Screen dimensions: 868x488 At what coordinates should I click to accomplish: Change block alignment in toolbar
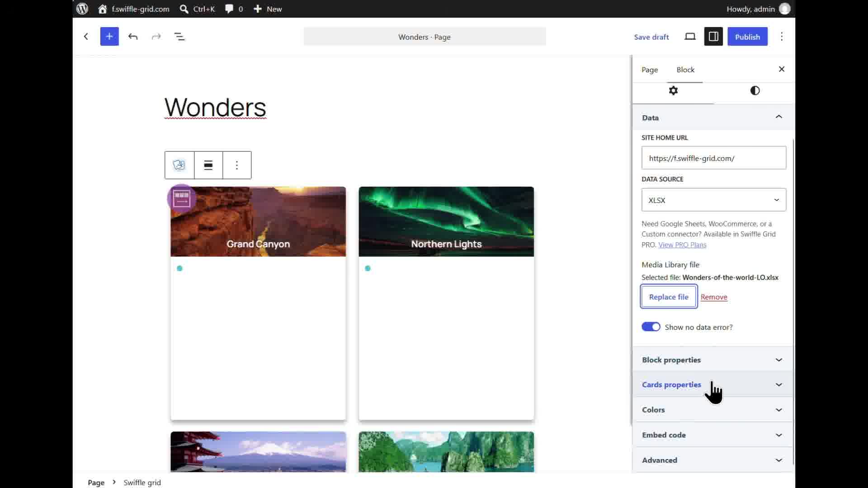click(208, 165)
